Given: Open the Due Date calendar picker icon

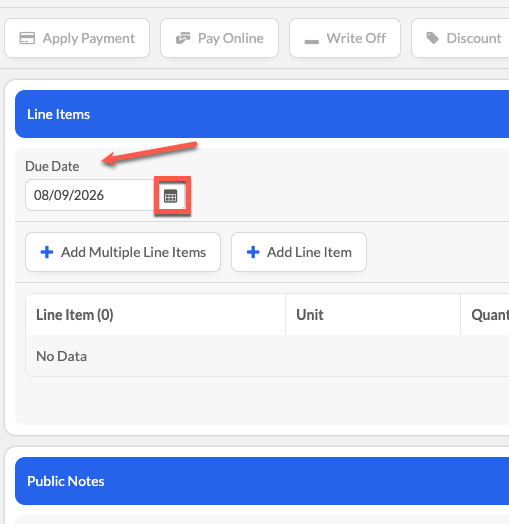Looking at the screenshot, I should point(170,196).
